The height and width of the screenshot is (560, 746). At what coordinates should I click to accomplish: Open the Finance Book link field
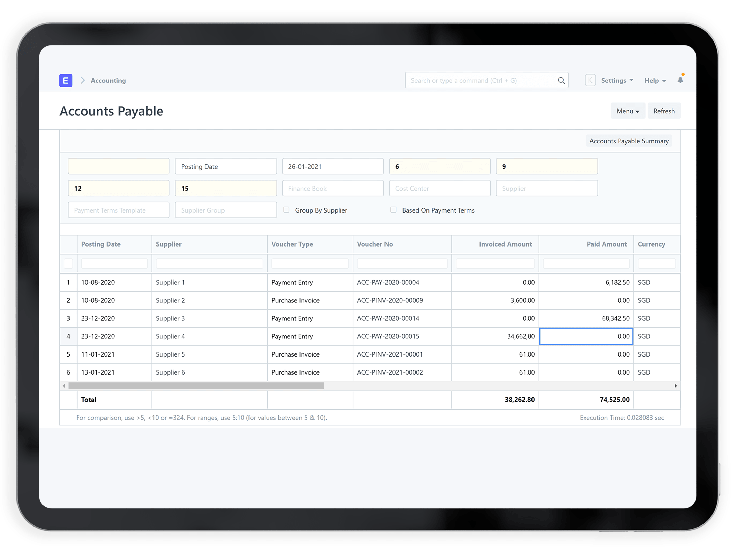point(333,188)
